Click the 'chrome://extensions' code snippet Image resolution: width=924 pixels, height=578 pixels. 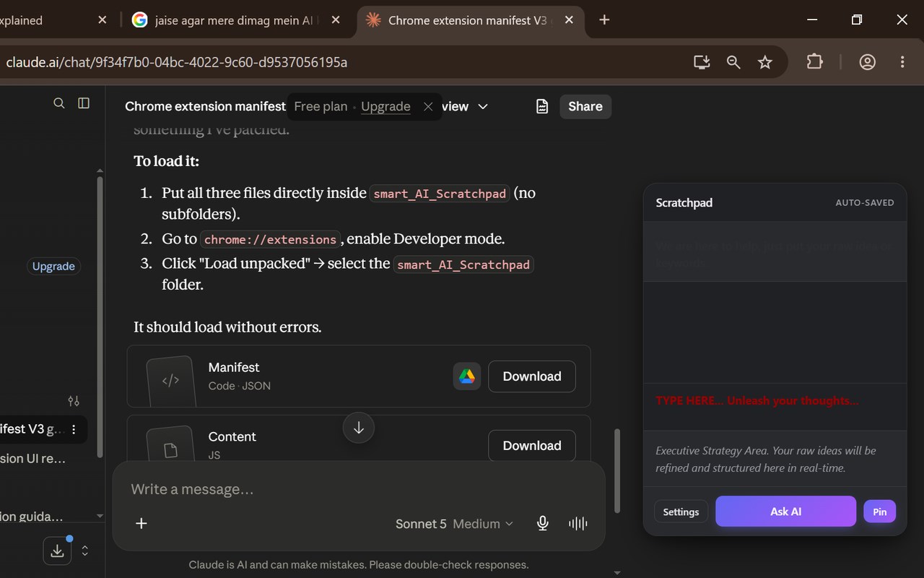[270, 239]
